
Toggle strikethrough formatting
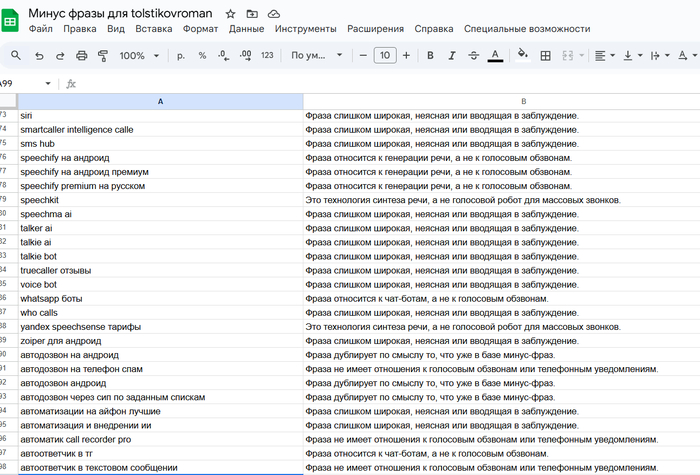[x=473, y=56]
